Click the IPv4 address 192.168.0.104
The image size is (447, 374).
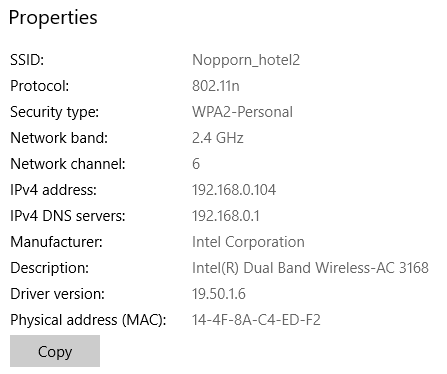[x=234, y=190]
